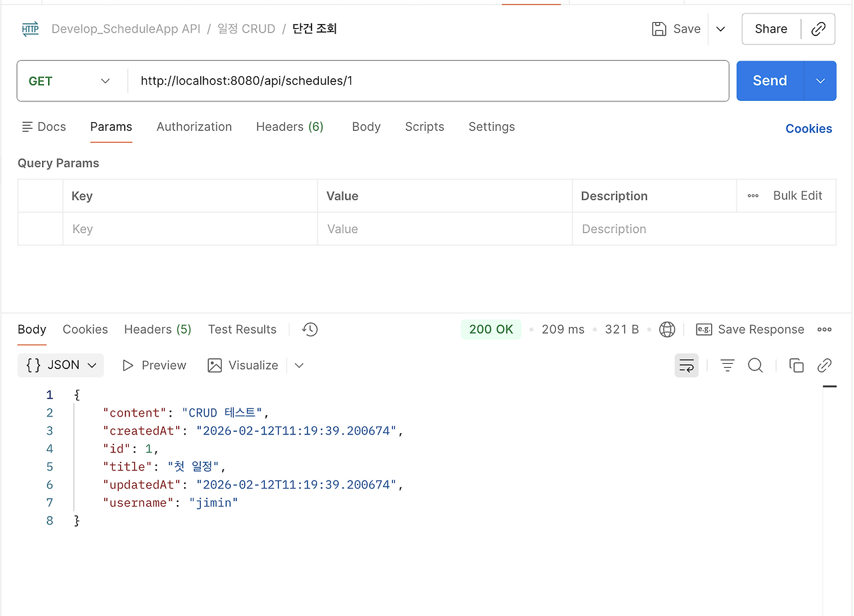Click Save Response button
Screen dimensions: 854x616
point(750,329)
